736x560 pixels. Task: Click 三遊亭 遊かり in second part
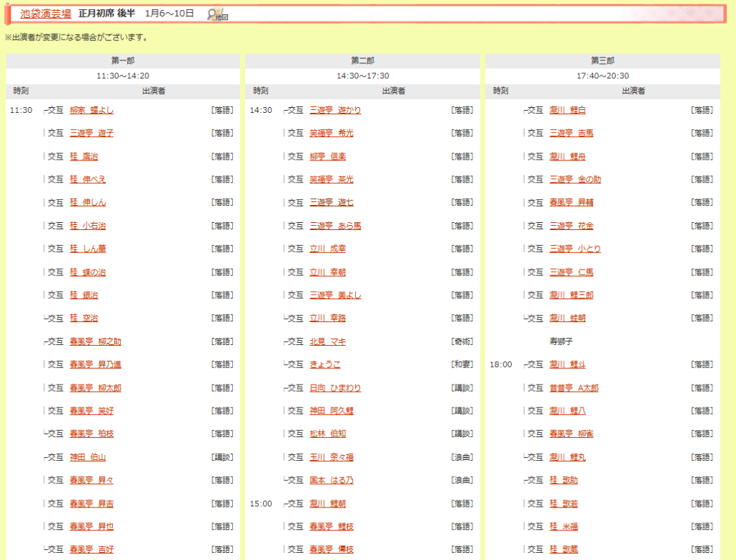click(335, 110)
